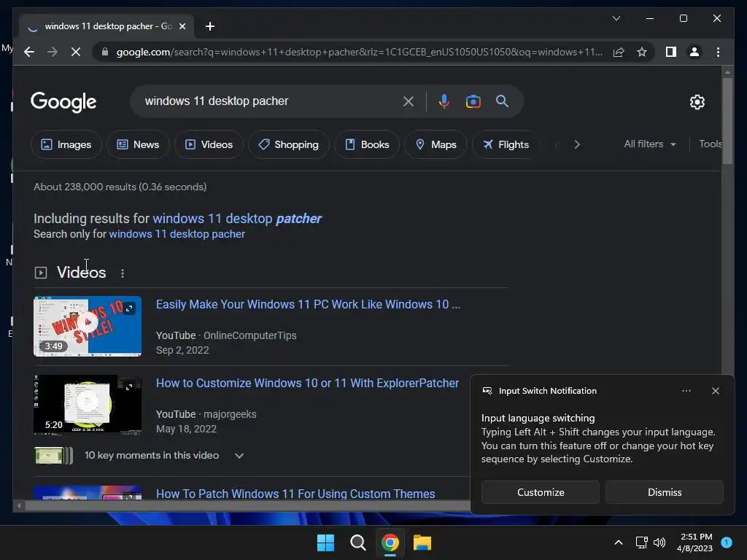Open the Chrome profile icon
The width and height of the screenshot is (747, 560).
[x=694, y=52]
